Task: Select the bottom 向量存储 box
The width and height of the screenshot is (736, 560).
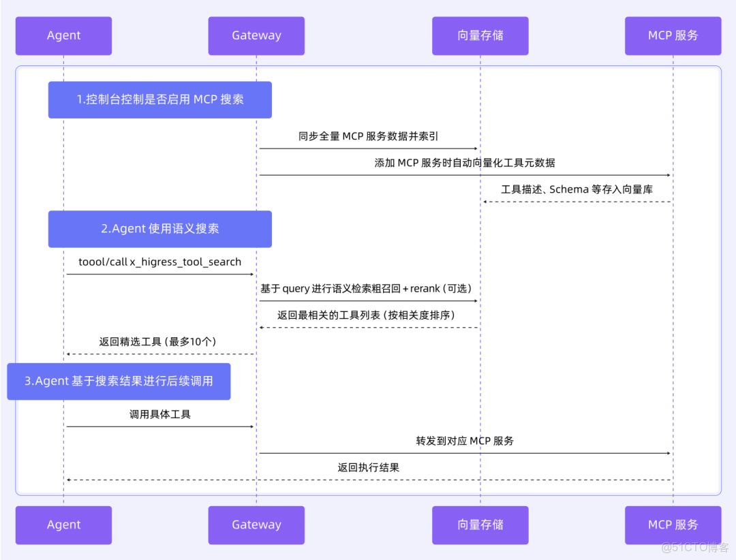Action: pyautogui.click(x=480, y=525)
